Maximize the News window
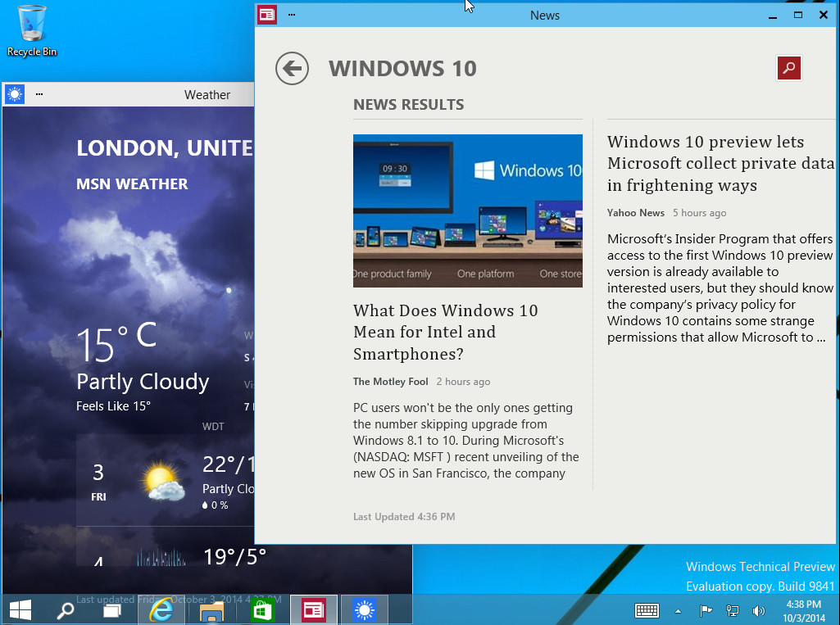The image size is (840, 625). pos(797,15)
